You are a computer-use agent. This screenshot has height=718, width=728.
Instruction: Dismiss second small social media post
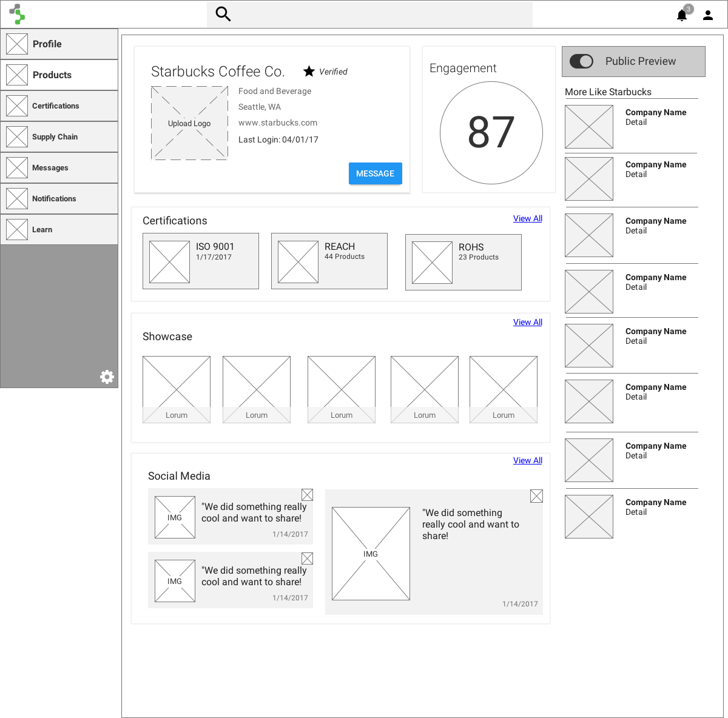pyautogui.click(x=308, y=559)
